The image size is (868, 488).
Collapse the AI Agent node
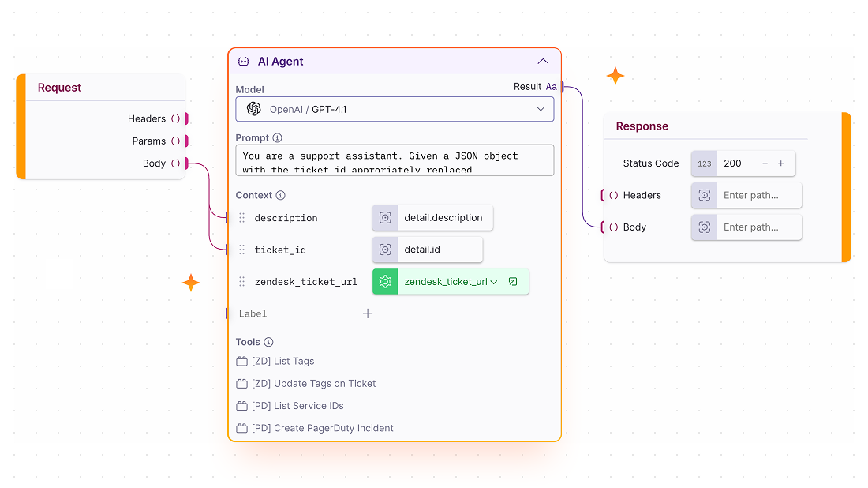[542, 62]
